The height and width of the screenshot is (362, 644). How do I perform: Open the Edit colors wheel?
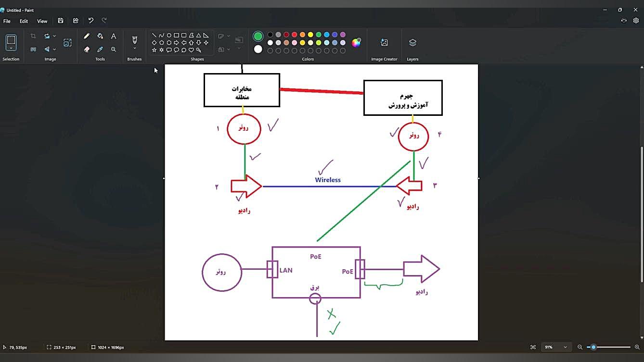356,42
